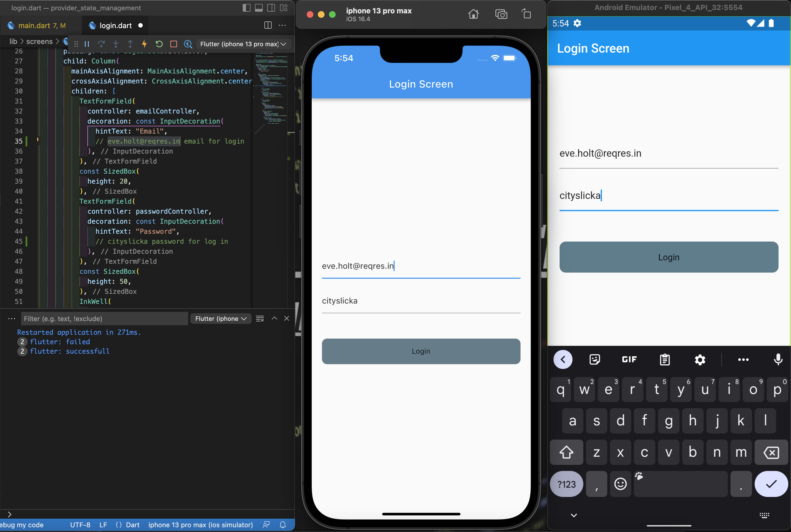Click the hot reload lightning icon
791x532 pixels.
[x=144, y=44]
